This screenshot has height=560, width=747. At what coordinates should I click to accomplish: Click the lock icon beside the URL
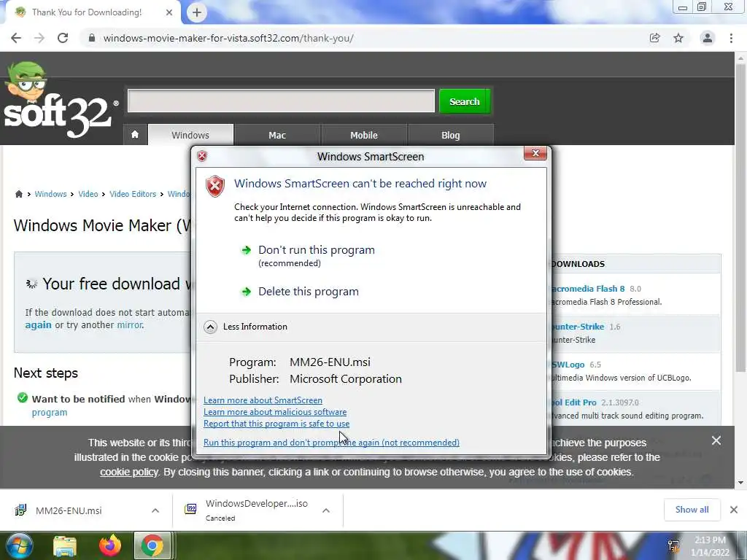92,38
